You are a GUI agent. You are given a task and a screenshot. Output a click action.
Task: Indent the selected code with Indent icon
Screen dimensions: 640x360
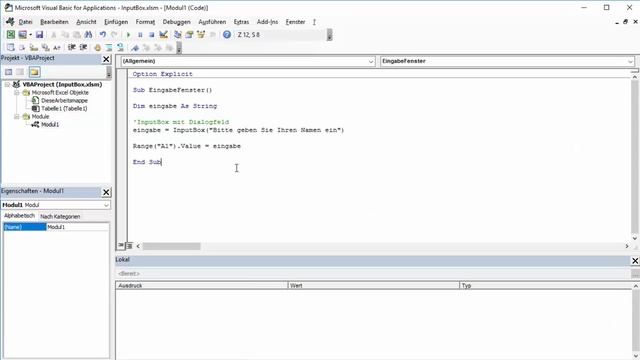(71, 48)
